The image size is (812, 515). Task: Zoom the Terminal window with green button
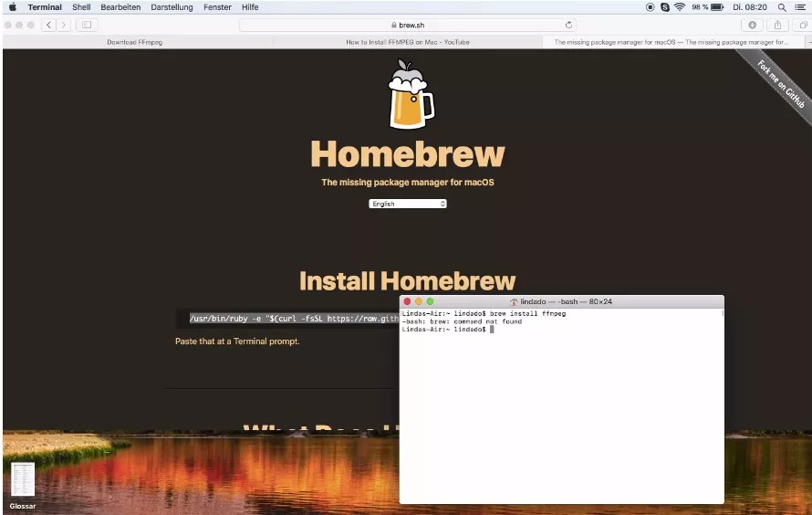click(430, 301)
